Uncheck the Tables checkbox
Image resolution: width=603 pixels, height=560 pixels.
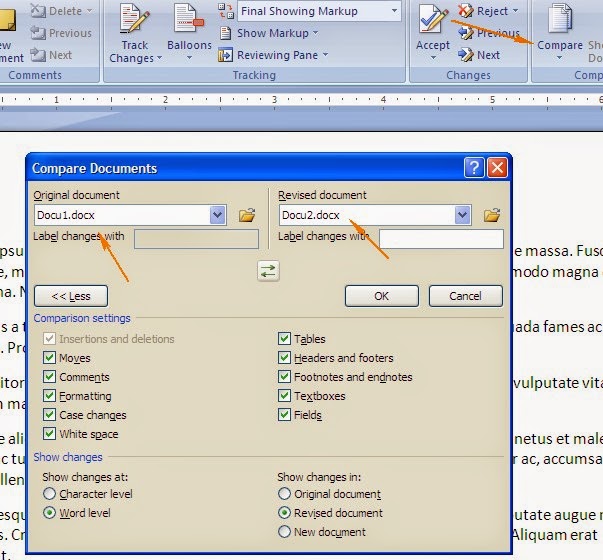coord(284,338)
